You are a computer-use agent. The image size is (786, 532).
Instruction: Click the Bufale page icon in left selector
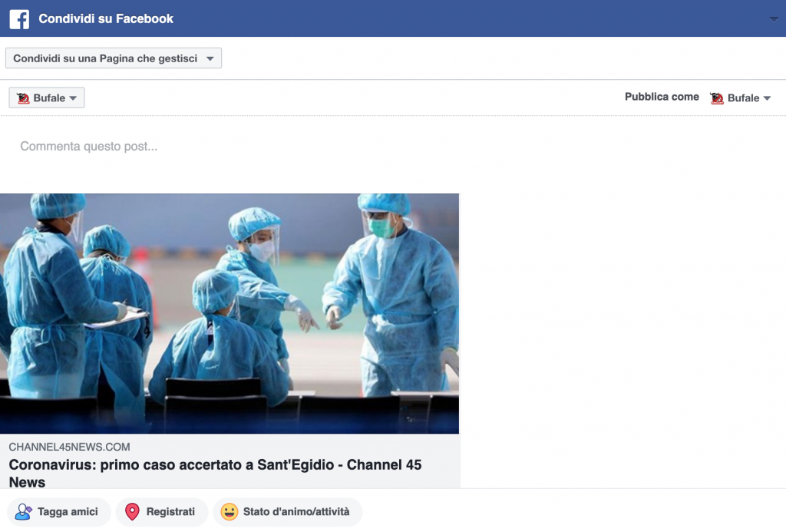pos(23,98)
